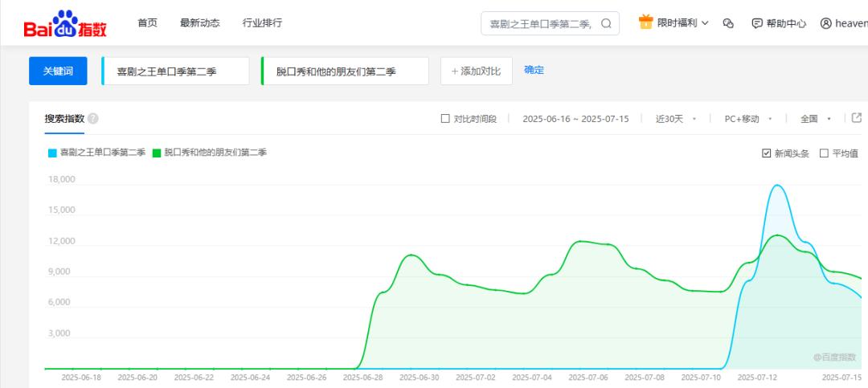Click x-axis label 2025-06-18

coord(81,378)
